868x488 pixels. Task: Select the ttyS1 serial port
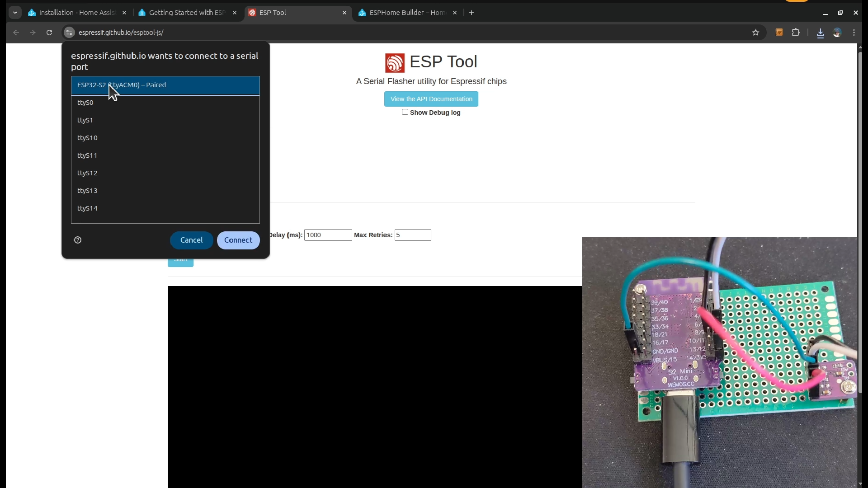165,120
